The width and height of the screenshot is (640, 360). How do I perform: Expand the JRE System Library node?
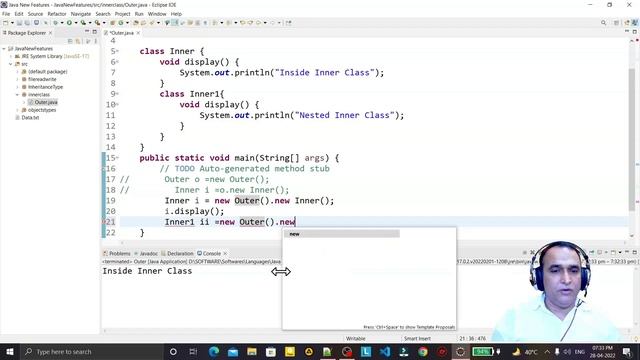(x=11, y=56)
